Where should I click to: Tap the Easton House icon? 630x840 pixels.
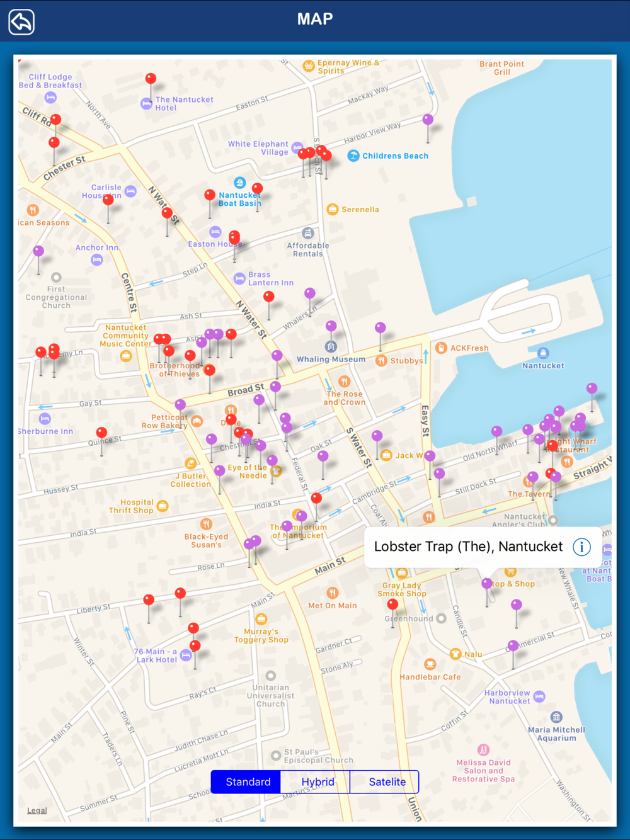point(215,232)
